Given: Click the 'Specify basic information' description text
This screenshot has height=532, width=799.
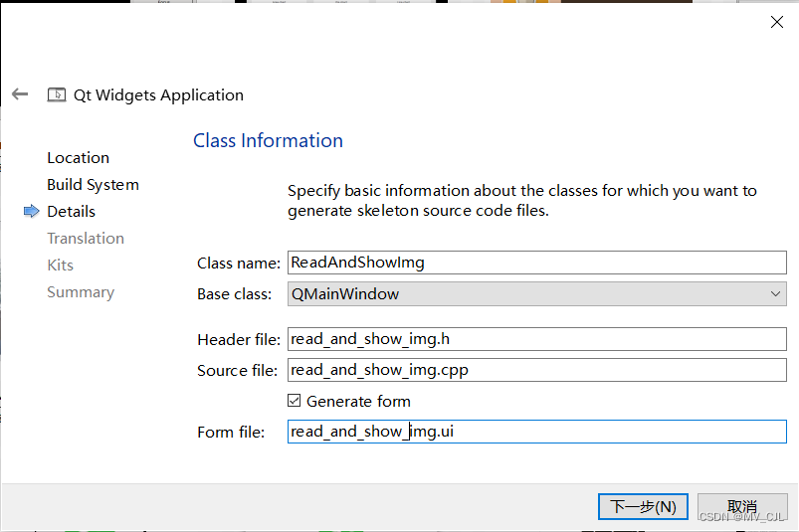Looking at the screenshot, I should point(521,201).
